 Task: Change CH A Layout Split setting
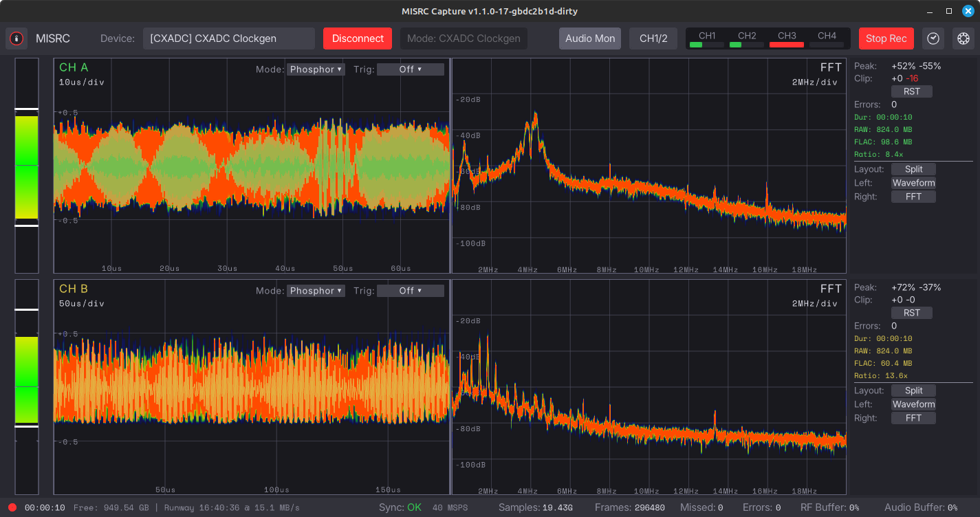[914, 169]
